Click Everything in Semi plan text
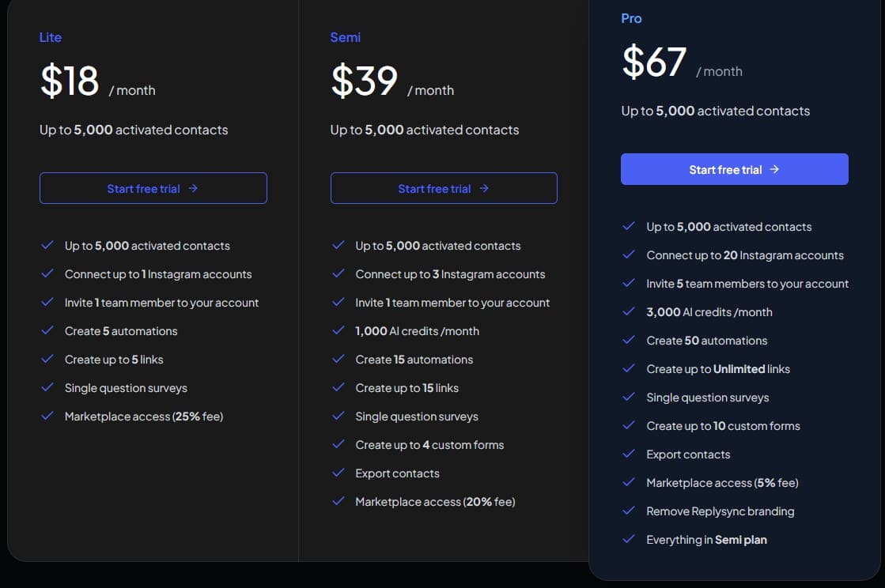The image size is (885, 588). coord(706,539)
